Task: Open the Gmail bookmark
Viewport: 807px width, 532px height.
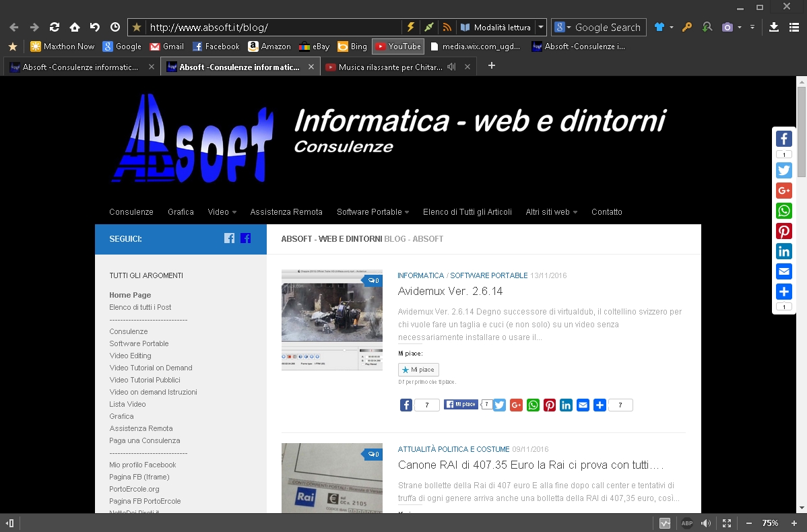Action: point(167,46)
